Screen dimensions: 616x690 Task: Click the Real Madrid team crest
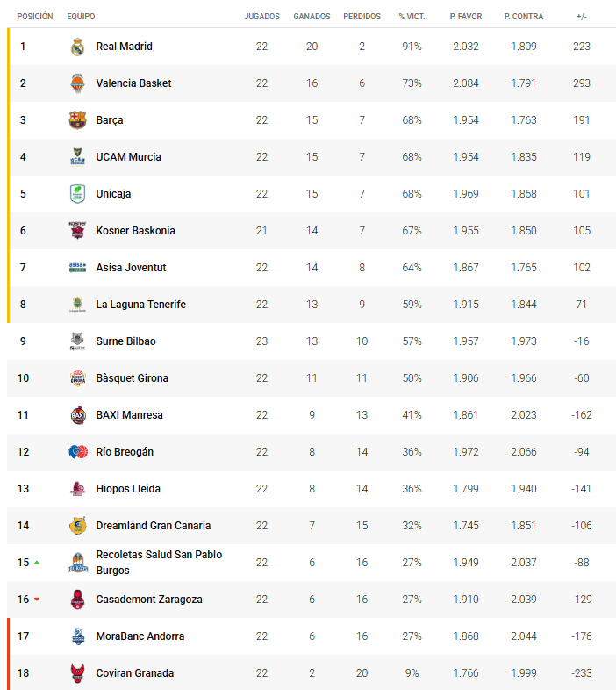click(x=77, y=47)
